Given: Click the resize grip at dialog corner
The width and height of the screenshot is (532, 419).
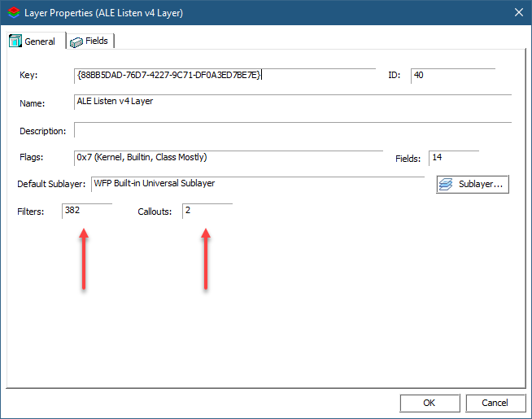Looking at the screenshot, I should coord(525,412).
